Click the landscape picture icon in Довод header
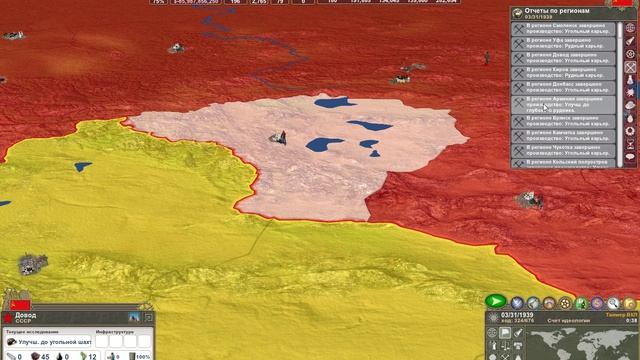Screen dimensions: 640x360 point(134,318)
